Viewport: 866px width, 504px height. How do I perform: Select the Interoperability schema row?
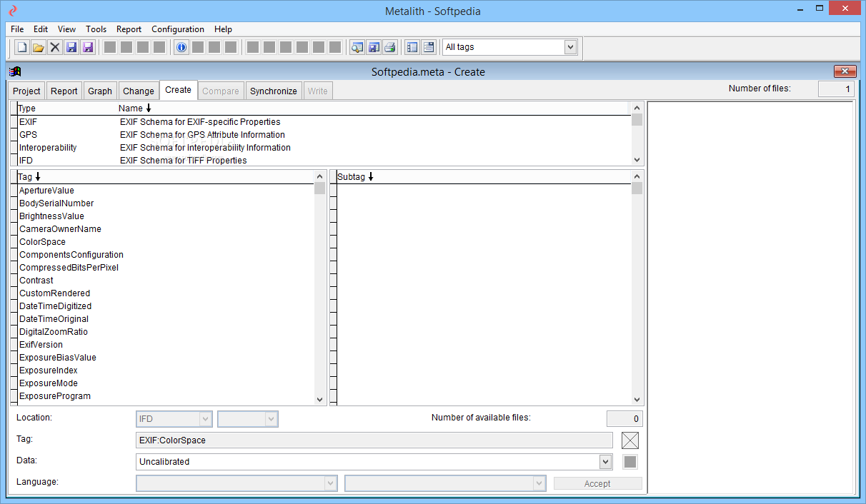pyautogui.click(x=325, y=148)
